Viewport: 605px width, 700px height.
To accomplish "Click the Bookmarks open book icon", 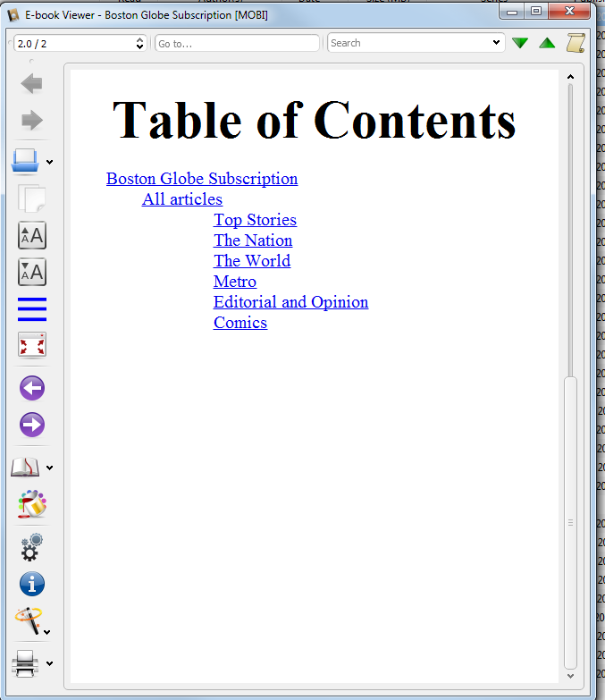I will [25, 468].
